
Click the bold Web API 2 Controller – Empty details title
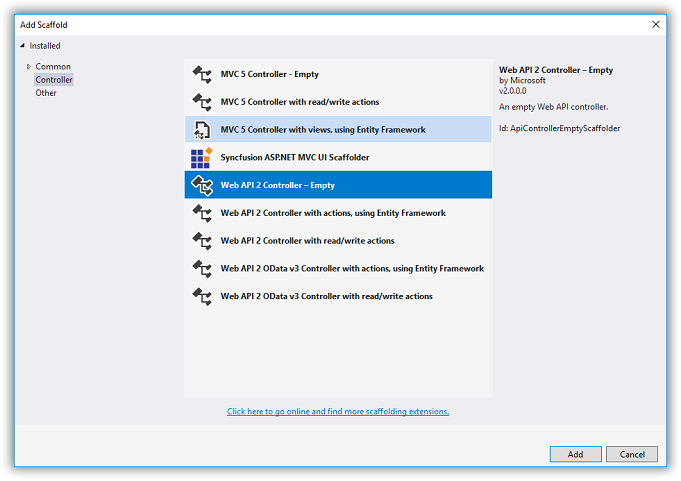556,70
